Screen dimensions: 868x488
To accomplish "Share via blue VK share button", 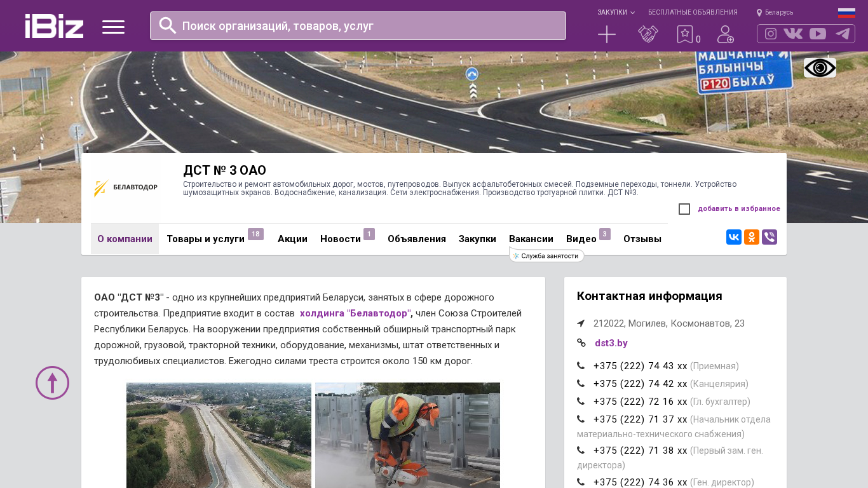I will (734, 237).
